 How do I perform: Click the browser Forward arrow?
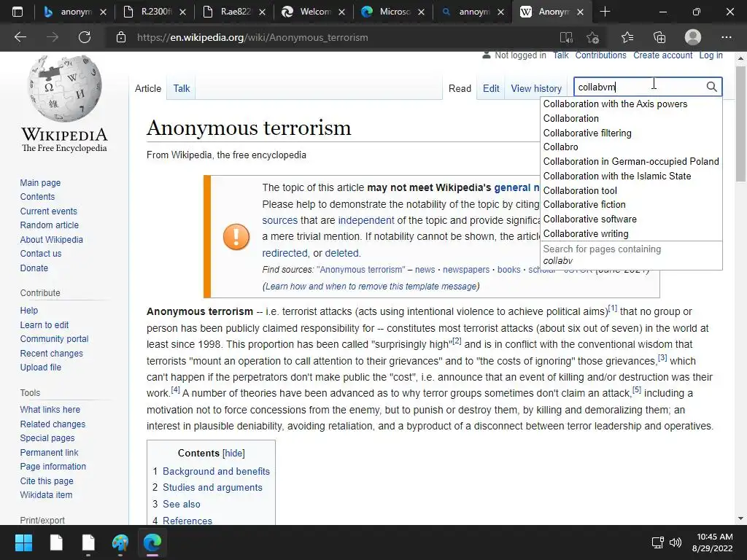53,37
